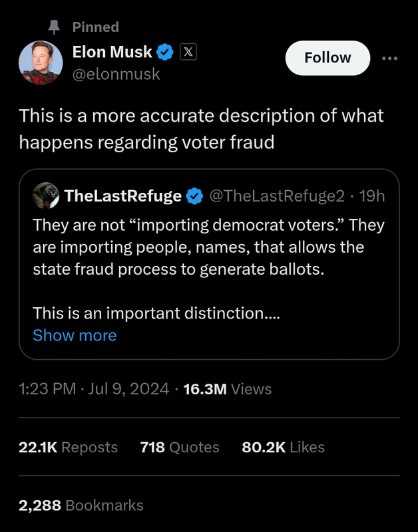
Task: Expand quoted post with Show more
Action: tap(75, 335)
